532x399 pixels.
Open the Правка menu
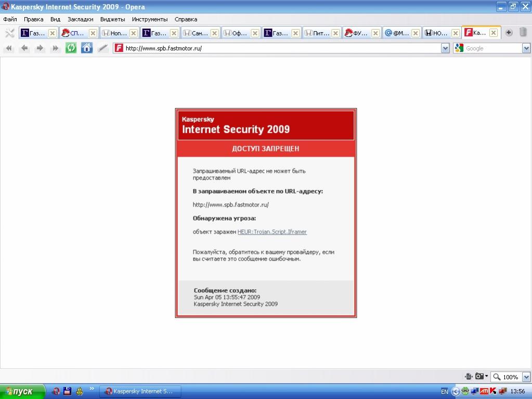(x=34, y=19)
